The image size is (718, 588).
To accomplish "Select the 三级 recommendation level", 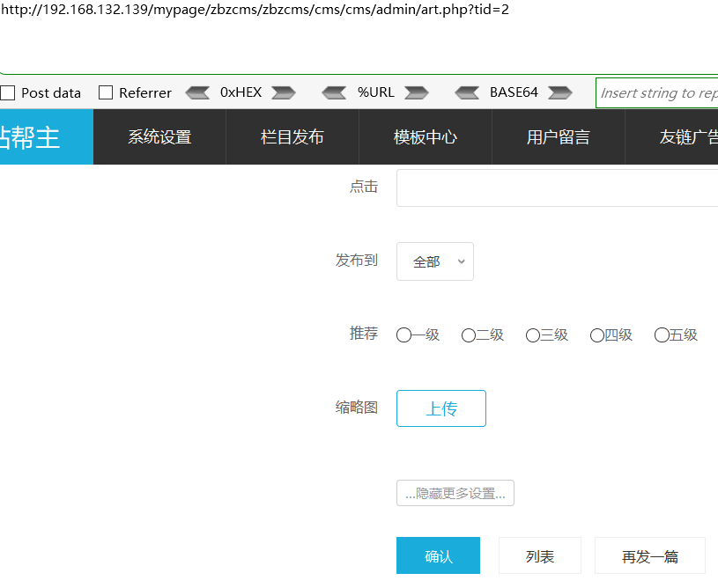I will click(532, 334).
